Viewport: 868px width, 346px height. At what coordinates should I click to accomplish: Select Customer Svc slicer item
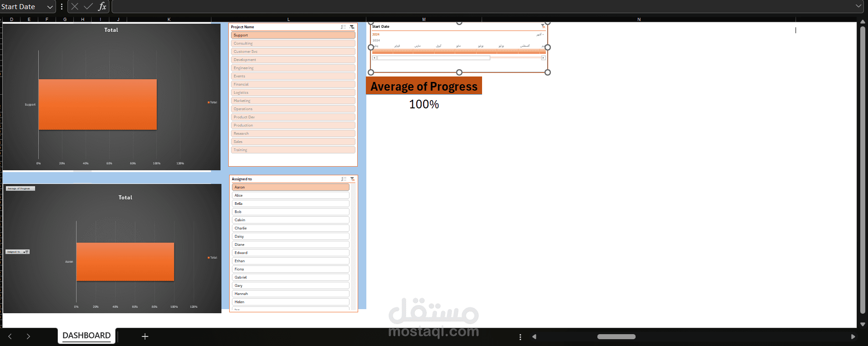pos(293,51)
